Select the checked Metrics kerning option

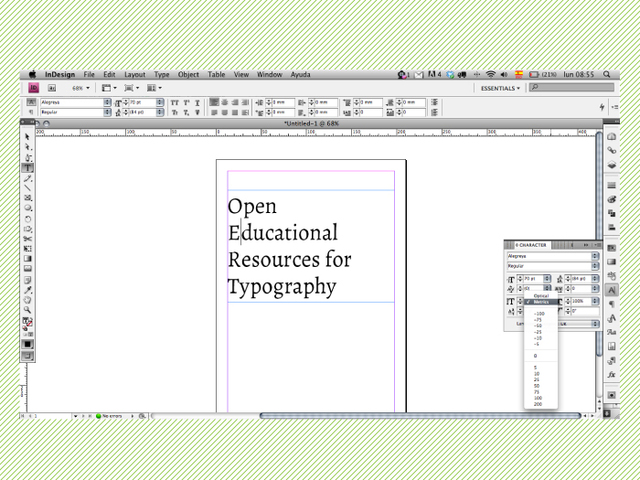tap(541, 302)
